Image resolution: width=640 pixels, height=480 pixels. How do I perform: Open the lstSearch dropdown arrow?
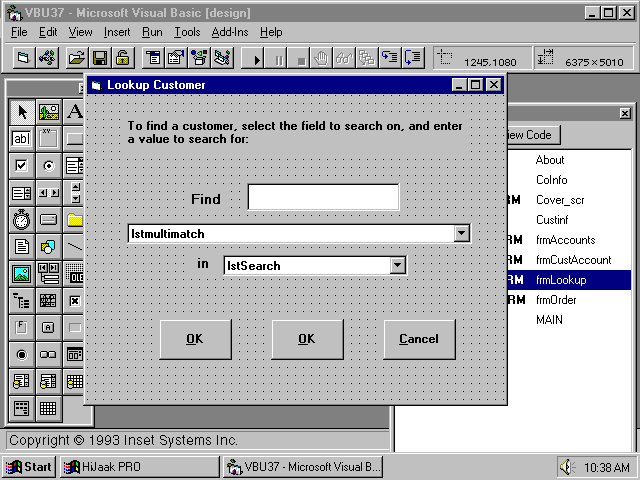coord(397,266)
